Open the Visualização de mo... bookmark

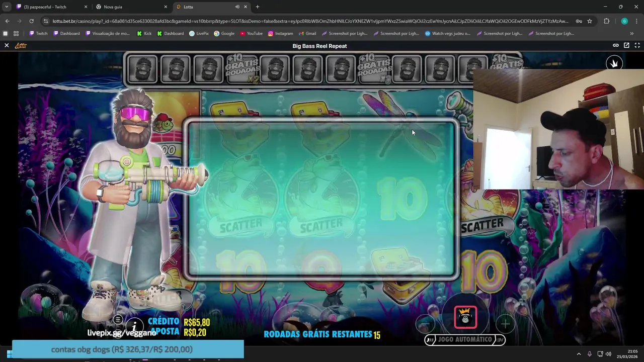click(108, 34)
